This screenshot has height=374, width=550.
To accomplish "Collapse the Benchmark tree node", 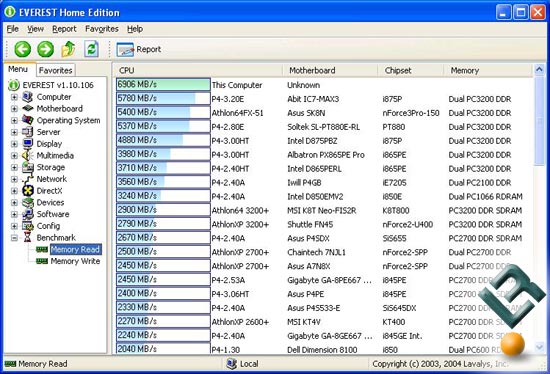I will click(x=14, y=238).
